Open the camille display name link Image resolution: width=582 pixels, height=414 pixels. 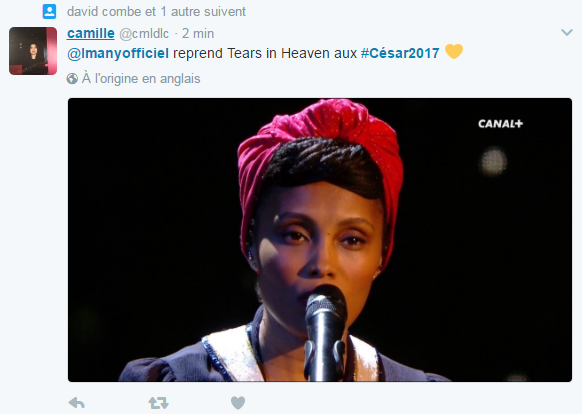(x=91, y=33)
